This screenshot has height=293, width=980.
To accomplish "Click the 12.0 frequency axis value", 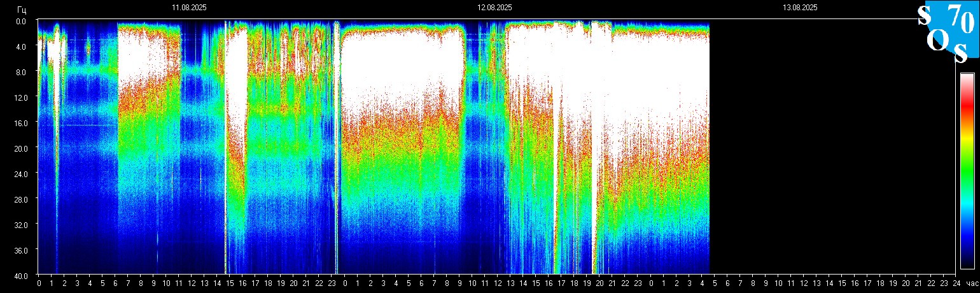I will pos(20,97).
